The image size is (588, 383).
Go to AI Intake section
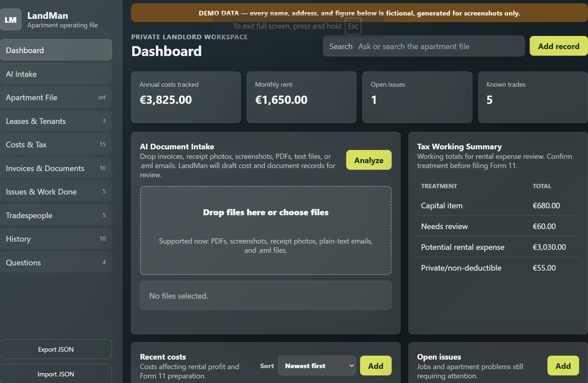pos(56,74)
